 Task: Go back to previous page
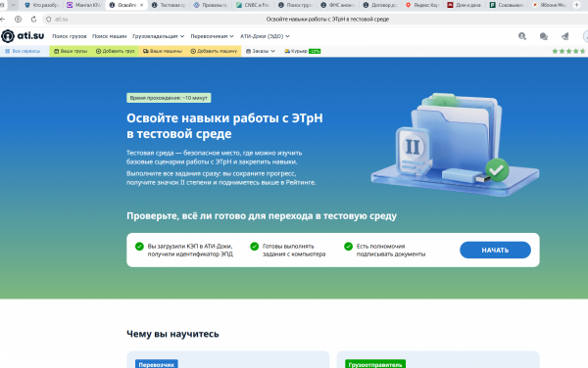(3, 20)
